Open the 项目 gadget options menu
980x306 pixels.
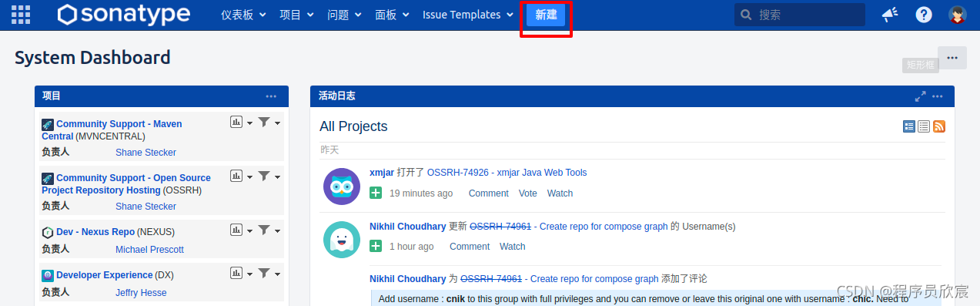271,96
